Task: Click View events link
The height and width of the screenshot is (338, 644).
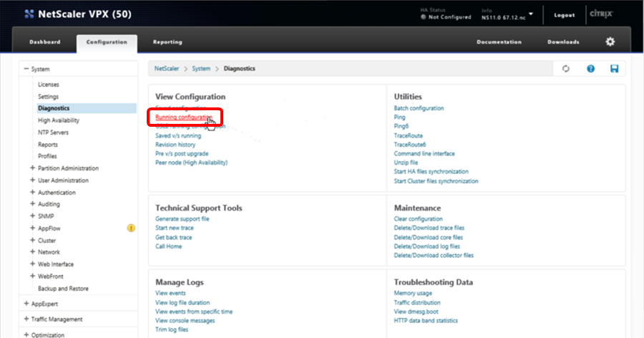Action: pyautogui.click(x=170, y=293)
